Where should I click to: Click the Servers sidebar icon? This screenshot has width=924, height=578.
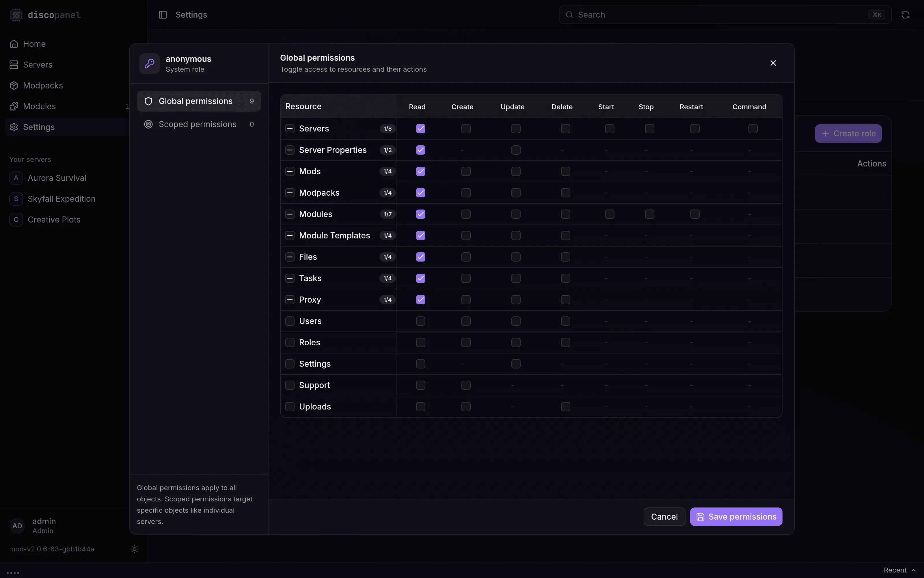14,65
